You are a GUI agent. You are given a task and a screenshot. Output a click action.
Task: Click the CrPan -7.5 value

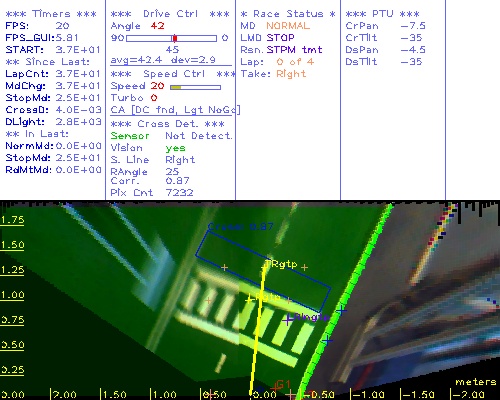413,26
